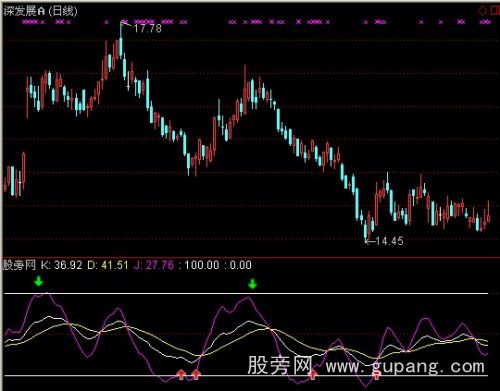This screenshot has width=500, height=391.
Task: Click the leftmost red up arrow in KDJ panel
Action: [181, 374]
